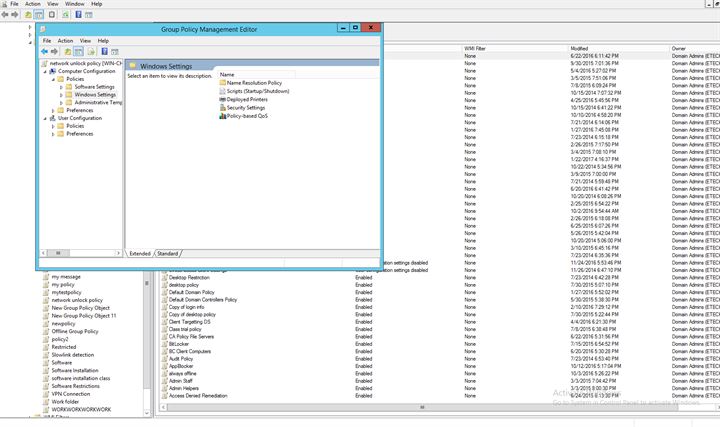
Task: Click the tree pane horizontal scrollbar
Action: click(x=78, y=253)
